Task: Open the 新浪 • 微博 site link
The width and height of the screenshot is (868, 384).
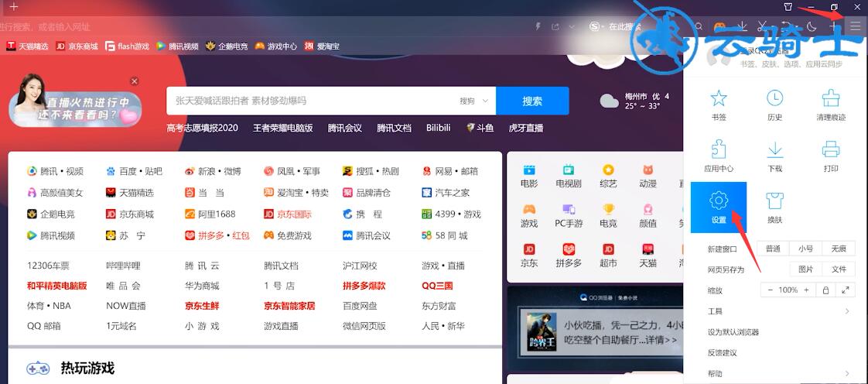Action: tap(213, 171)
